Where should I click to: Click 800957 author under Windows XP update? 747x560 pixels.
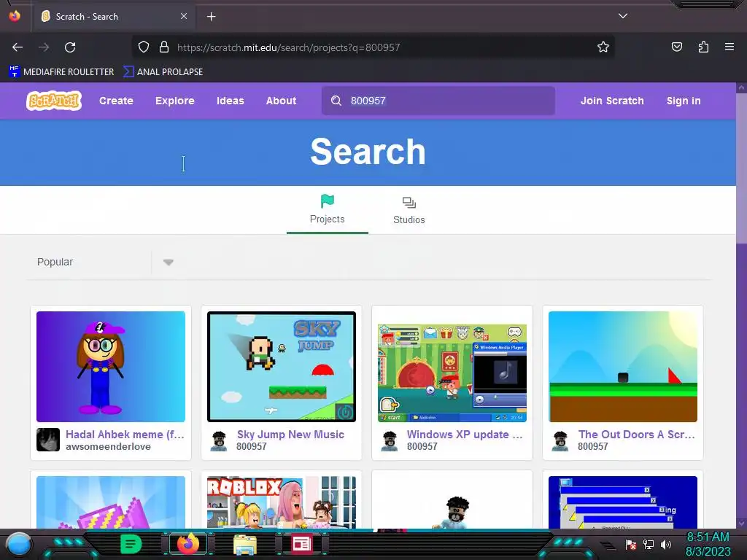click(422, 447)
